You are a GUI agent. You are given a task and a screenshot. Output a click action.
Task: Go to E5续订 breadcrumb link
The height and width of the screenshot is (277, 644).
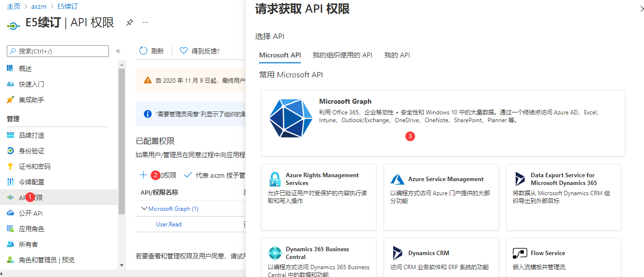[68, 7]
